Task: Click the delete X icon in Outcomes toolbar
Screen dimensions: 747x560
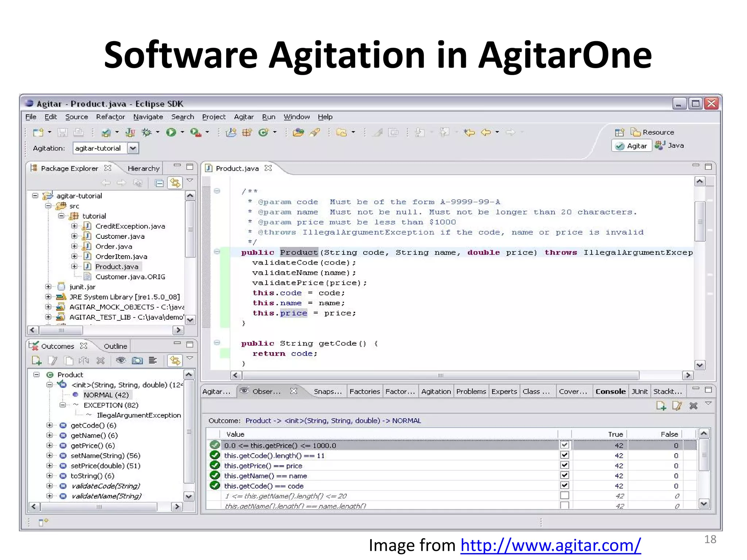Action: tap(101, 361)
